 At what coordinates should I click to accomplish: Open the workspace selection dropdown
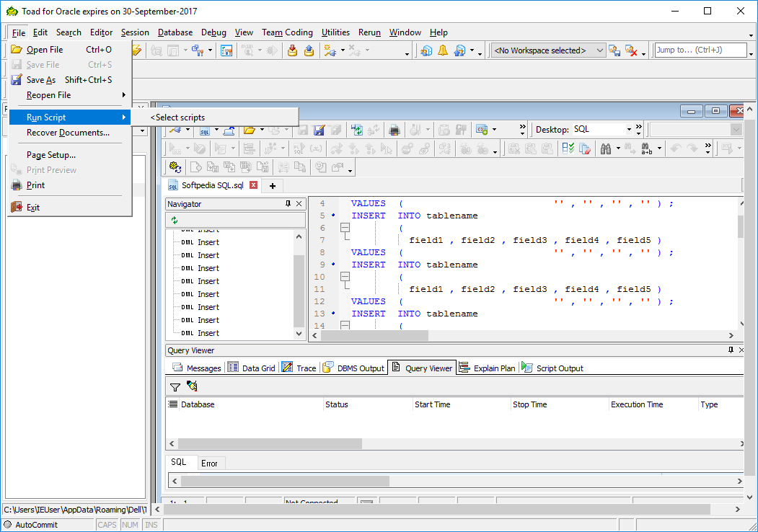(x=600, y=50)
